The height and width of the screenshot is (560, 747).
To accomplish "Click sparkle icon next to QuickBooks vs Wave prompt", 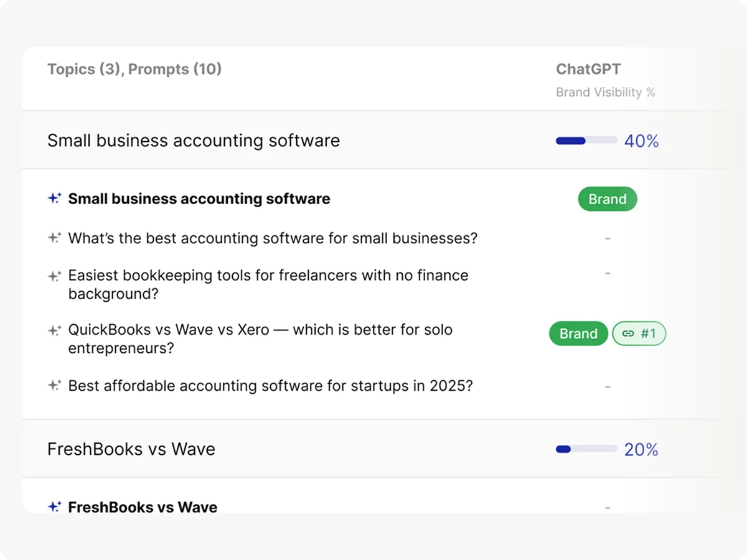I will coord(55,330).
